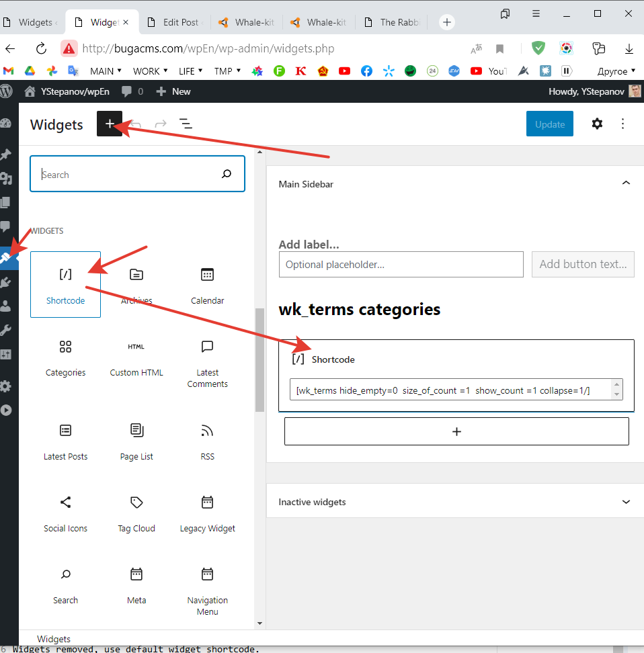The image size is (644, 653).
Task: Switch to The Rabbi browser tab
Action: pos(392,22)
